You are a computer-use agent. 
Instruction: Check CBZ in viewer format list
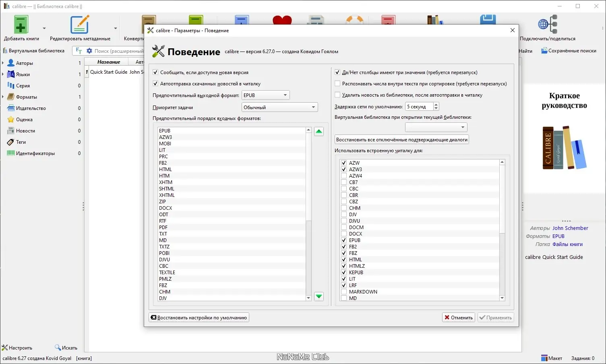point(344,202)
